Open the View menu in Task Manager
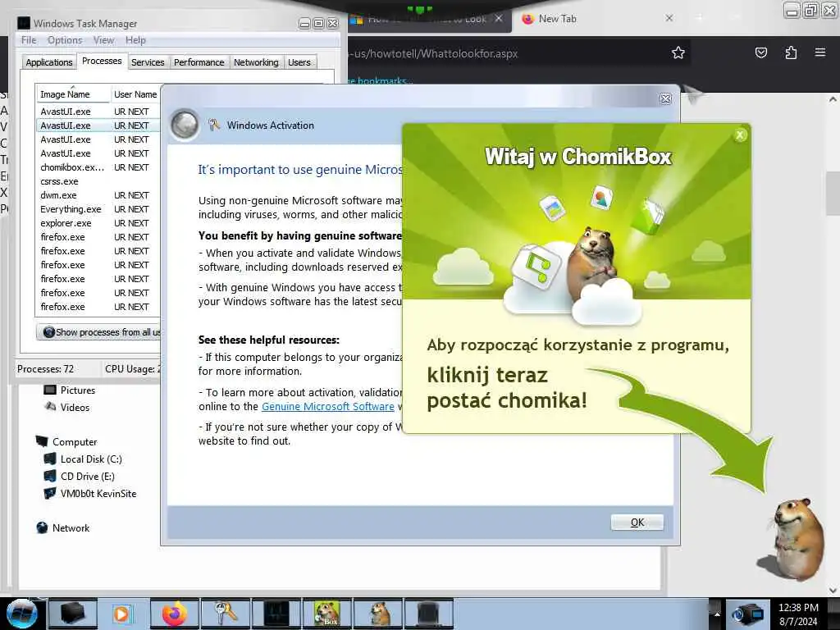The height and width of the screenshot is (630, 840). [103, 40]
